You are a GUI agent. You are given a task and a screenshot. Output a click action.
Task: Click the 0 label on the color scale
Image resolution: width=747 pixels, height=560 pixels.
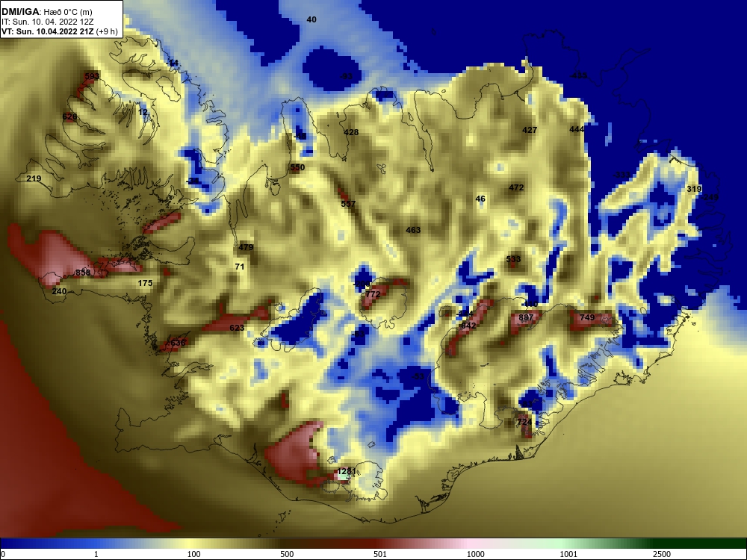pyautogui.click(x=3, y=554)
